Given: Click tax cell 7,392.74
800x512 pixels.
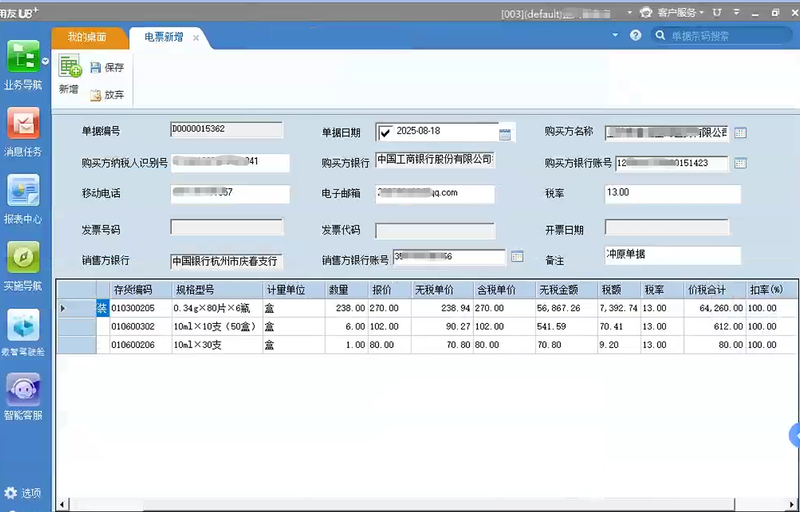Looking at the screenshot, I should (x=619, y=308).
